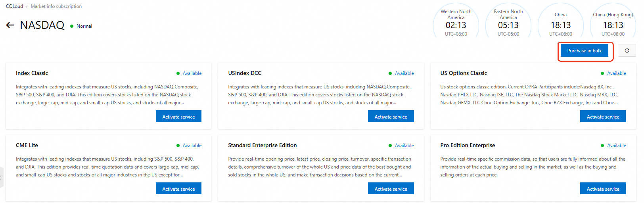This screenshot has width=644, height=203.
Task: Click the refresh icon button
Action: tap(627, 50)
